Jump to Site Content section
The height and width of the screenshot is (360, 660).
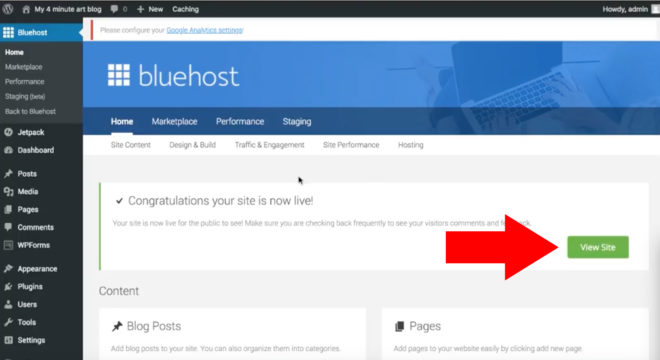[x=130, y=145]
